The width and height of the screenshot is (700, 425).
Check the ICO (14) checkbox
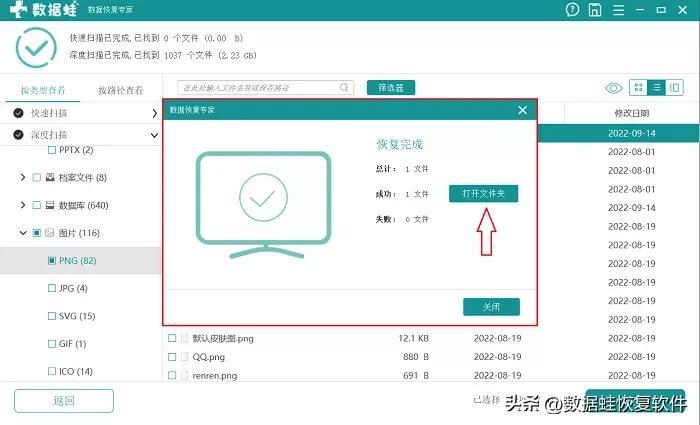click(52, 371)
